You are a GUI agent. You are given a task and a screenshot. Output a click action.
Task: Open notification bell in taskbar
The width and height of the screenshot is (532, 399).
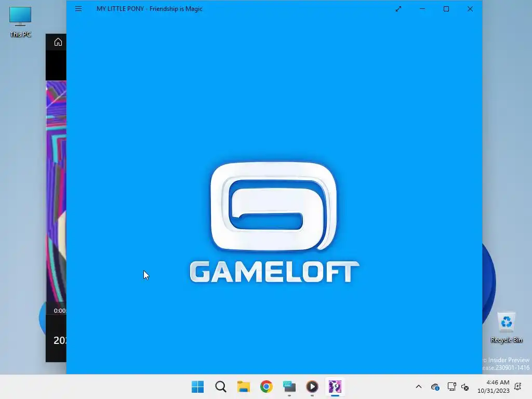tap(518, 387)
